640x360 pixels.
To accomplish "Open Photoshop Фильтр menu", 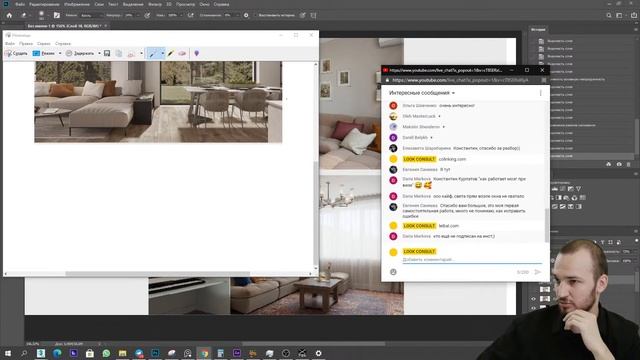I will pos(155,4).
